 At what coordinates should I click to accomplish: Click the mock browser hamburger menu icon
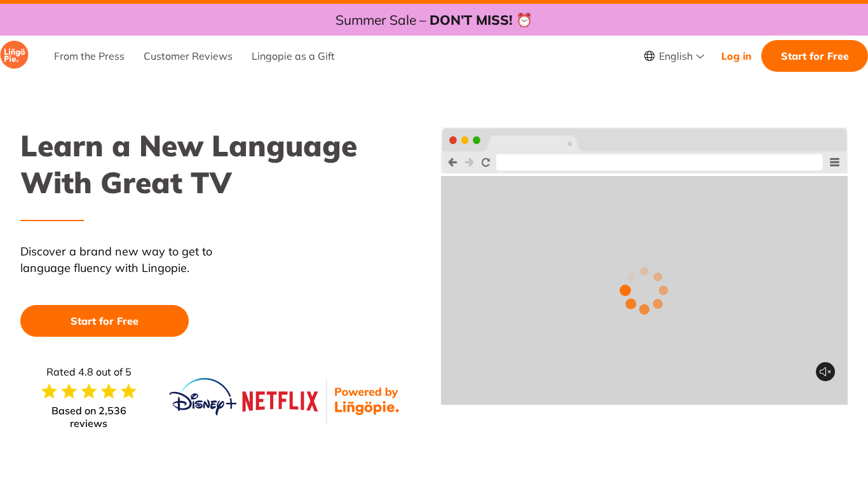point(834,162)
